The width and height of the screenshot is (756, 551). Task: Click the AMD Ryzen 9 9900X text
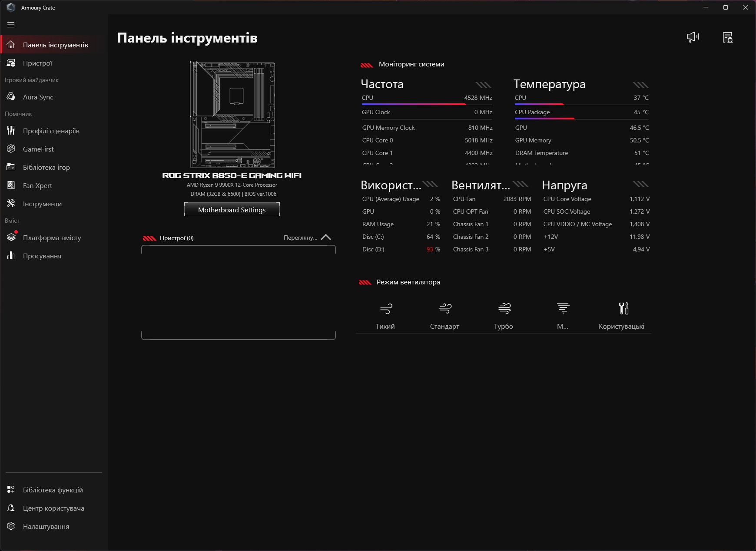232,185
